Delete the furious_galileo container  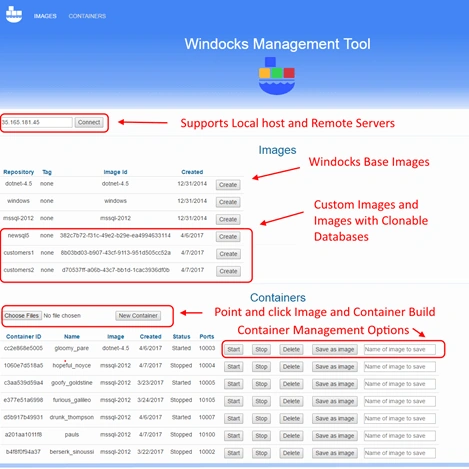[x=291, y=401]
